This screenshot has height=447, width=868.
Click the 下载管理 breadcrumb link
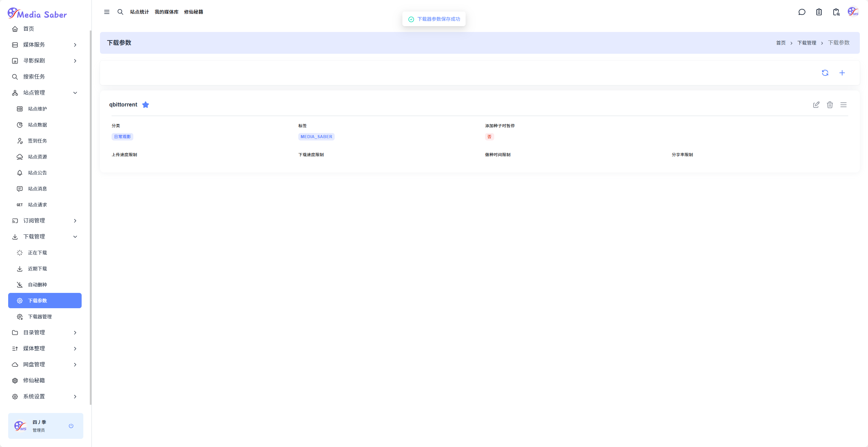pyautogui.click(x=806, y=43)
